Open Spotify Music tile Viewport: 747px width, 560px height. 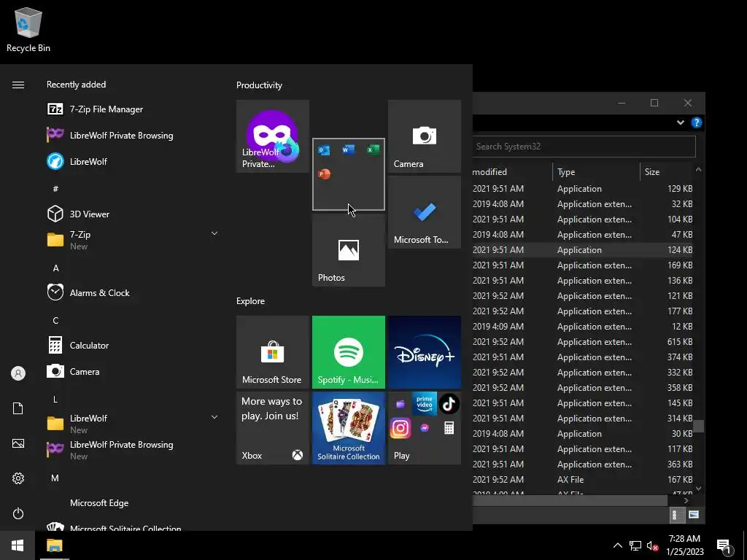pos(348,352)
